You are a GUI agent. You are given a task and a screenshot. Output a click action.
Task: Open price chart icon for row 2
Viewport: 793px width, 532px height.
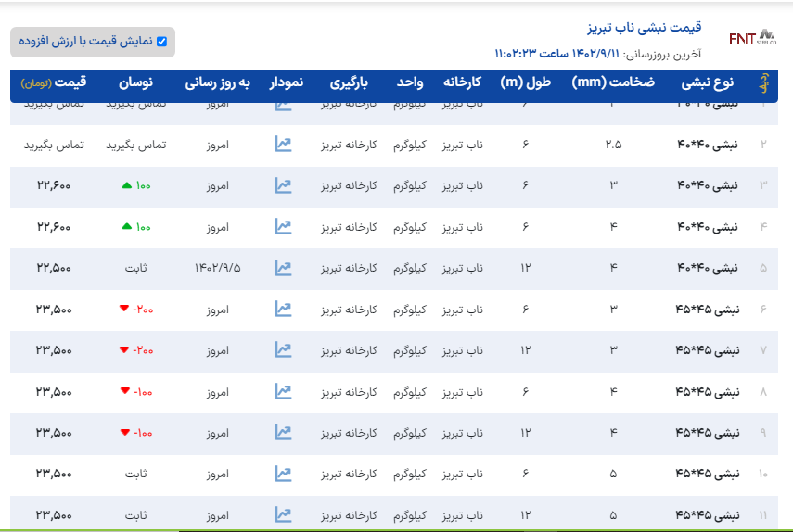283,145
